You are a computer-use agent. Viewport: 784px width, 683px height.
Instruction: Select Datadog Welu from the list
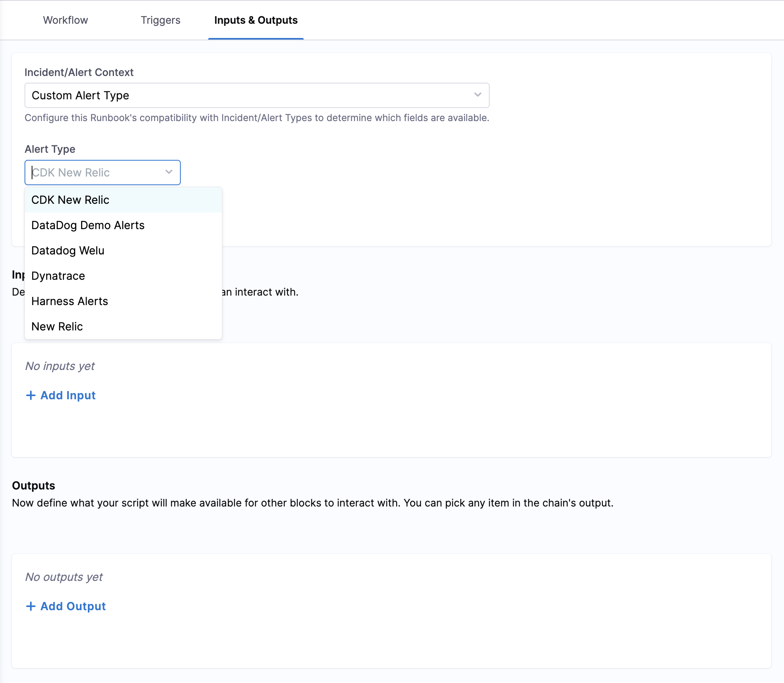click(x=68, y=250)
